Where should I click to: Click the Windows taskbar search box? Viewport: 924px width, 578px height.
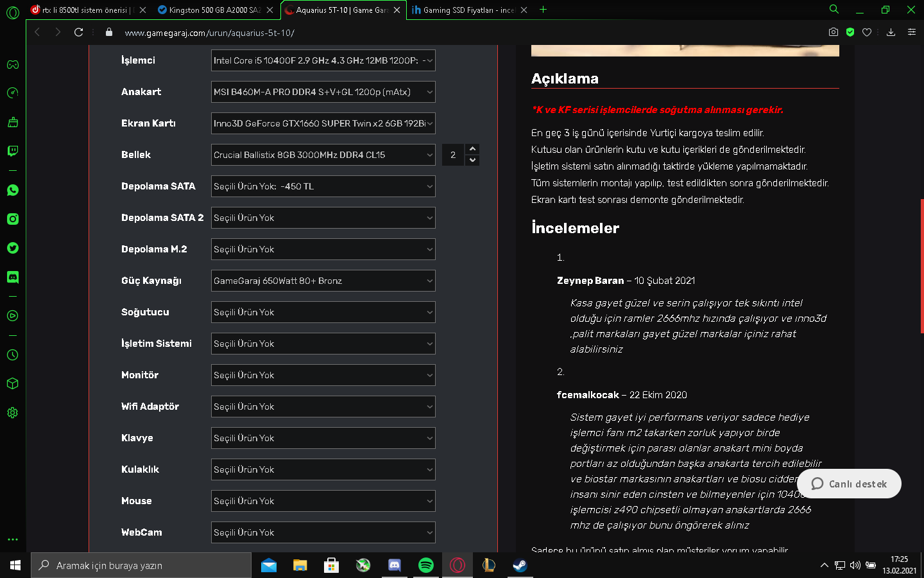coord(141,565)
